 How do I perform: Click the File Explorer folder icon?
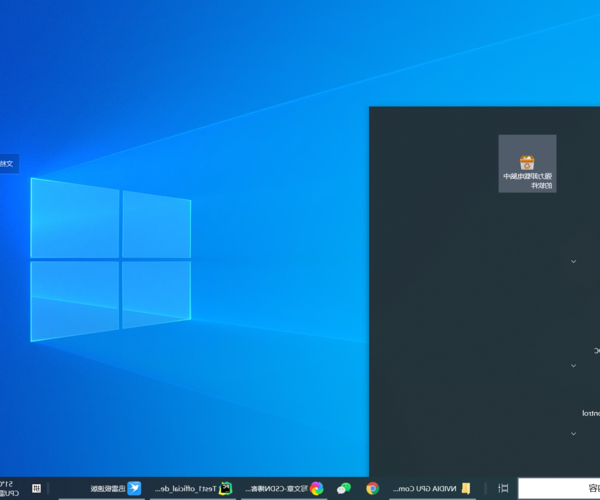coord(466,488)
